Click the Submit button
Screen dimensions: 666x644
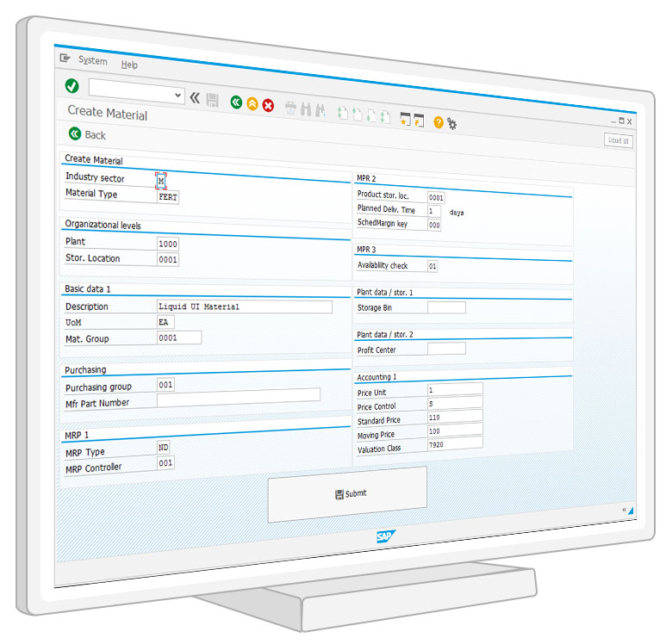(347, 494)
